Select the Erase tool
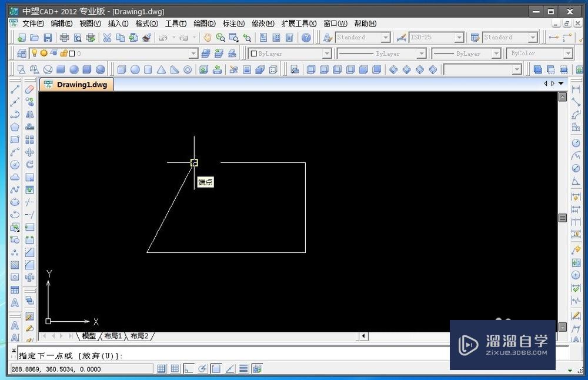The width and height of the screenshot is (588, 380). click(x=30, y=89)
